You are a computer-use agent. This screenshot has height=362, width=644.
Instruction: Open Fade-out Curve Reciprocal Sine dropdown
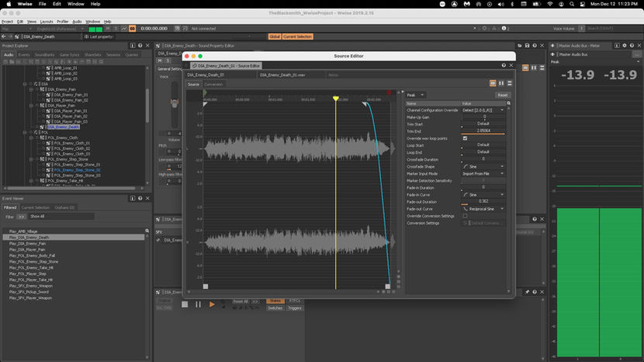coord(483,209)
